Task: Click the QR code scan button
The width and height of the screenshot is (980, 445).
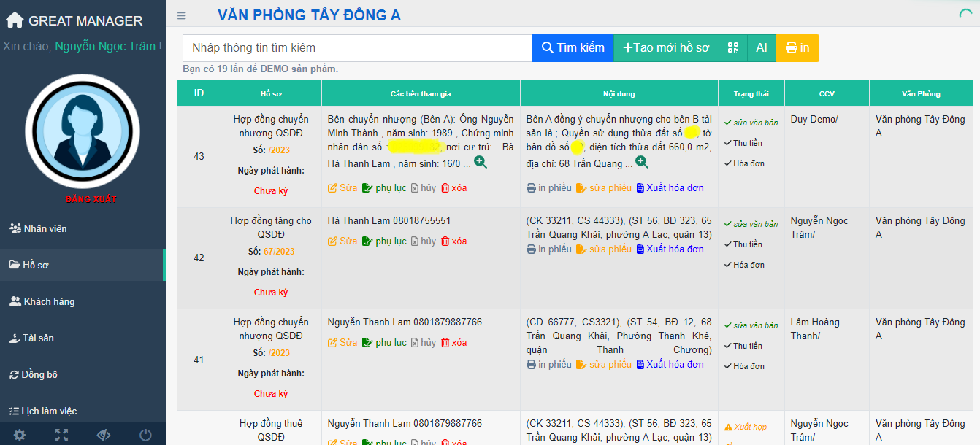Action: 732,48
